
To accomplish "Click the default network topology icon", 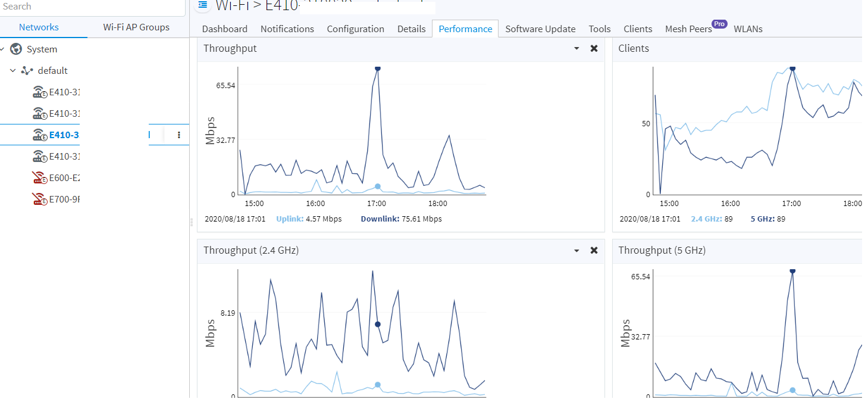I will coord(27,71).
